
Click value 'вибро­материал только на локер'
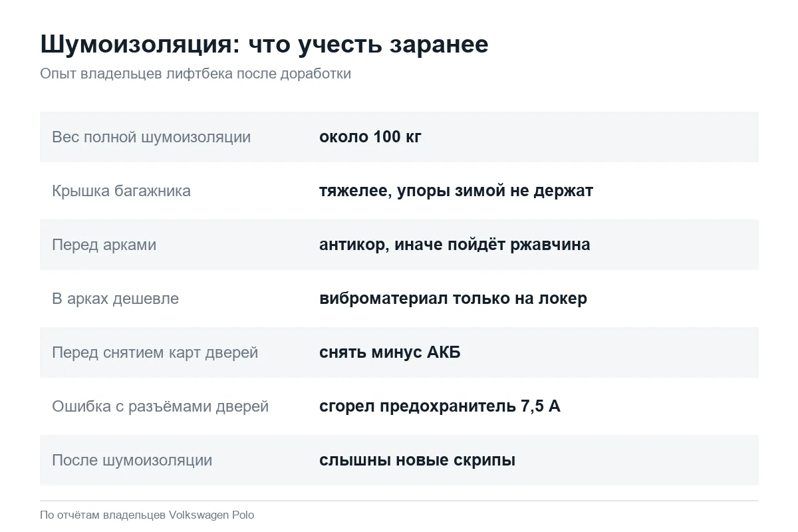[454, 299]
